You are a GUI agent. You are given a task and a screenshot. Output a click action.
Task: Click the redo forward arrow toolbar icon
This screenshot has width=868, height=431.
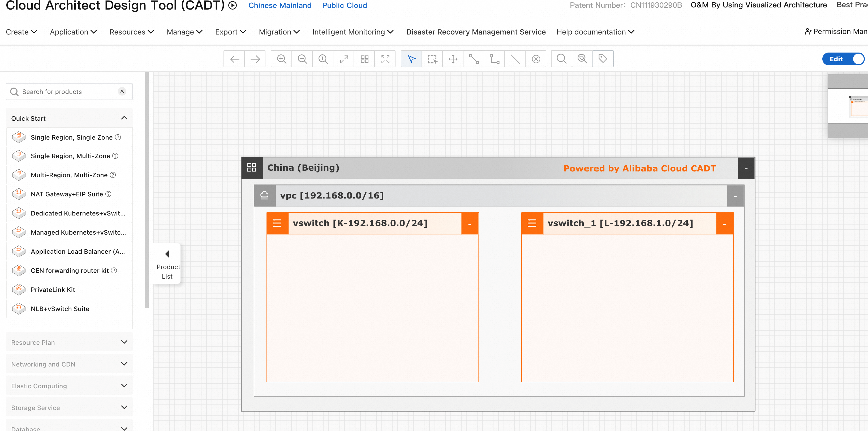point(255,59)
